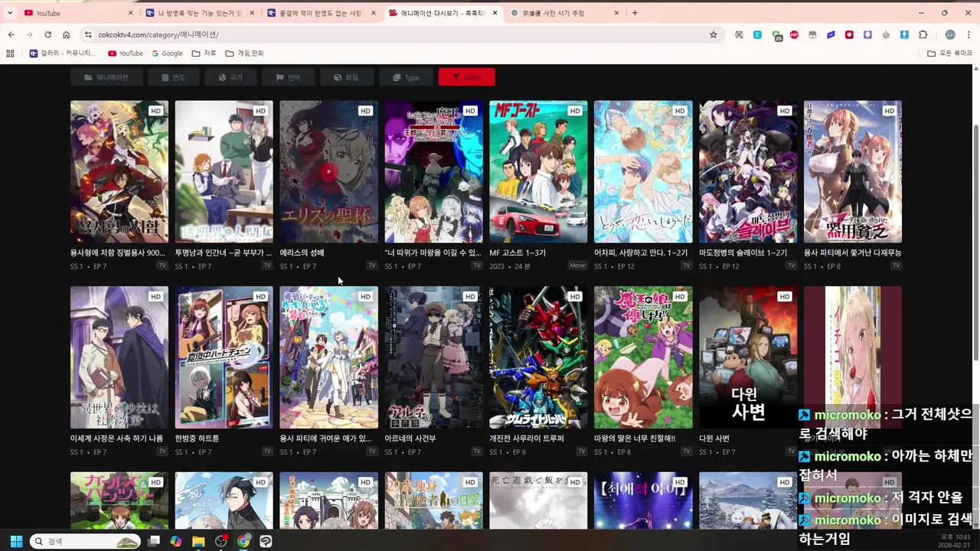Open the Chrome three-dot menu
This screenshot has width=980, height=551.
pos(969,34)
